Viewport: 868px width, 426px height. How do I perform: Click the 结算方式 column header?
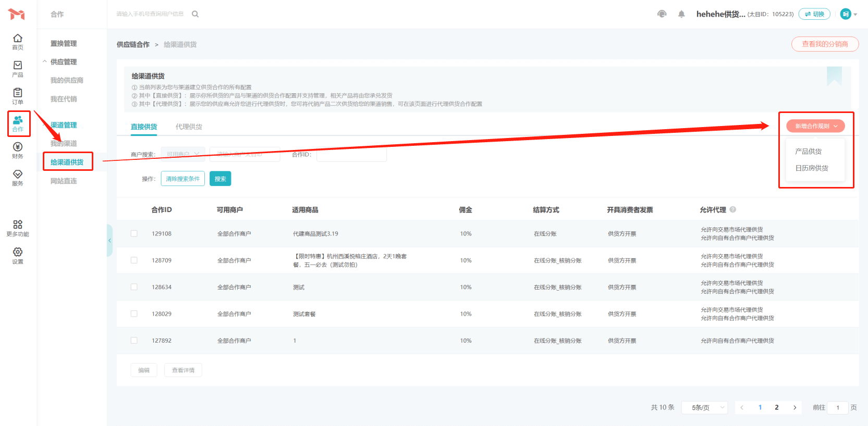tap(546, 210)
